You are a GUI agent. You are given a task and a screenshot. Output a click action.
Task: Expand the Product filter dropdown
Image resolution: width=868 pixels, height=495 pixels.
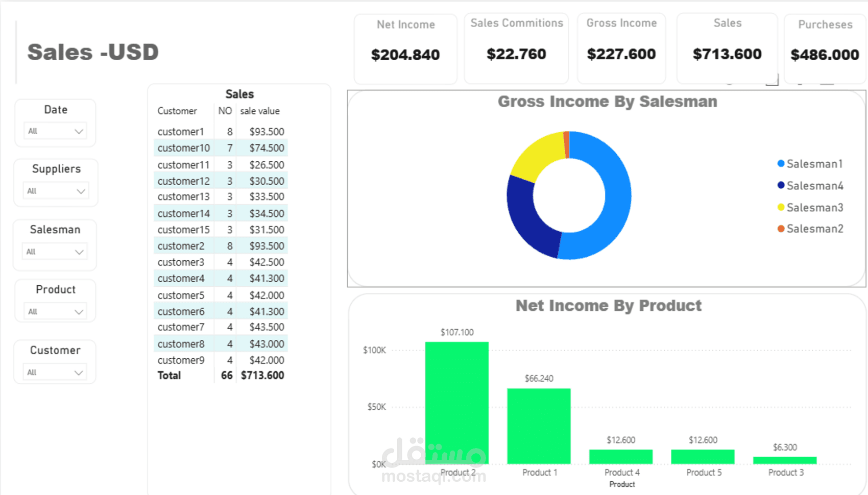(x=55, y=311)
